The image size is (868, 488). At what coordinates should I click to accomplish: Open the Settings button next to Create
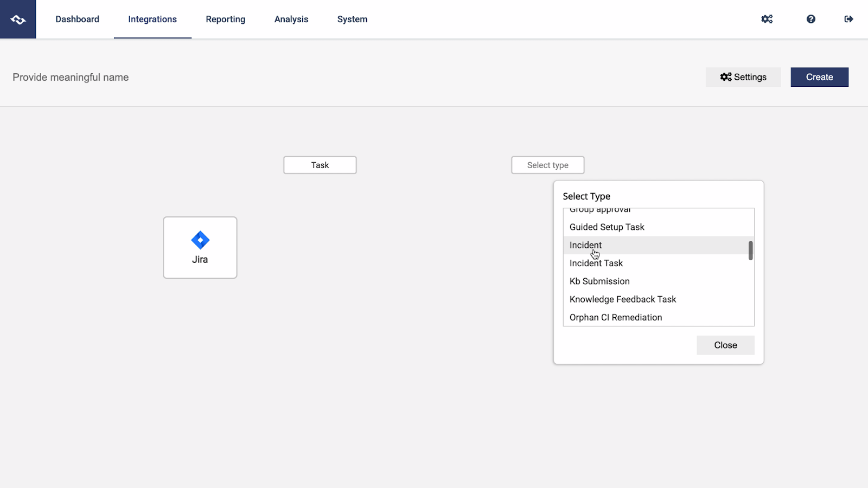[x=743, y=77]
